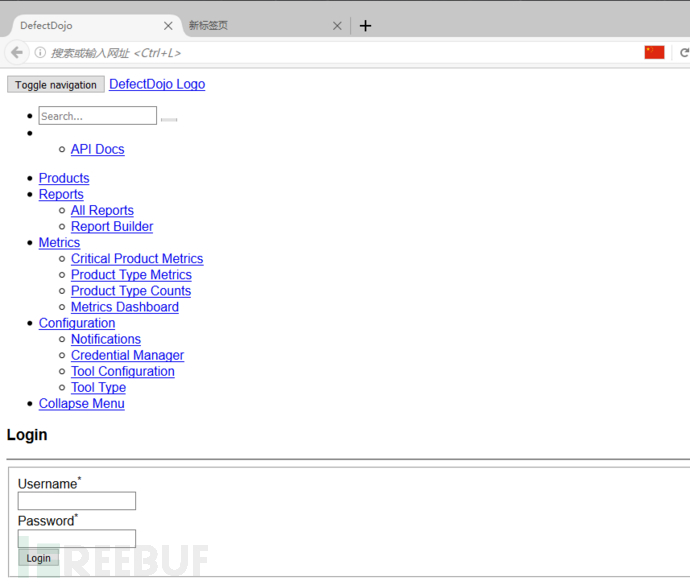
Task: Click the Login heading text
Action: (27, 435)
